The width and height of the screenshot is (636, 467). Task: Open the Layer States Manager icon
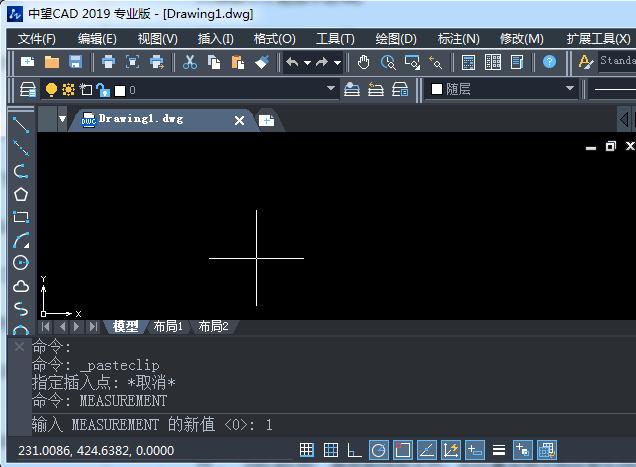click(400, 89)
